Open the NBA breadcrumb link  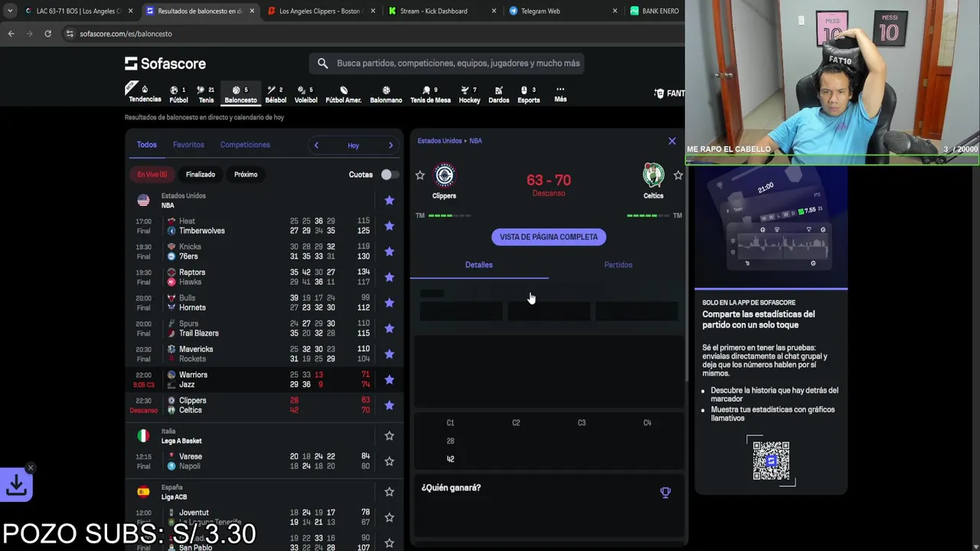[x=475, y=141]
